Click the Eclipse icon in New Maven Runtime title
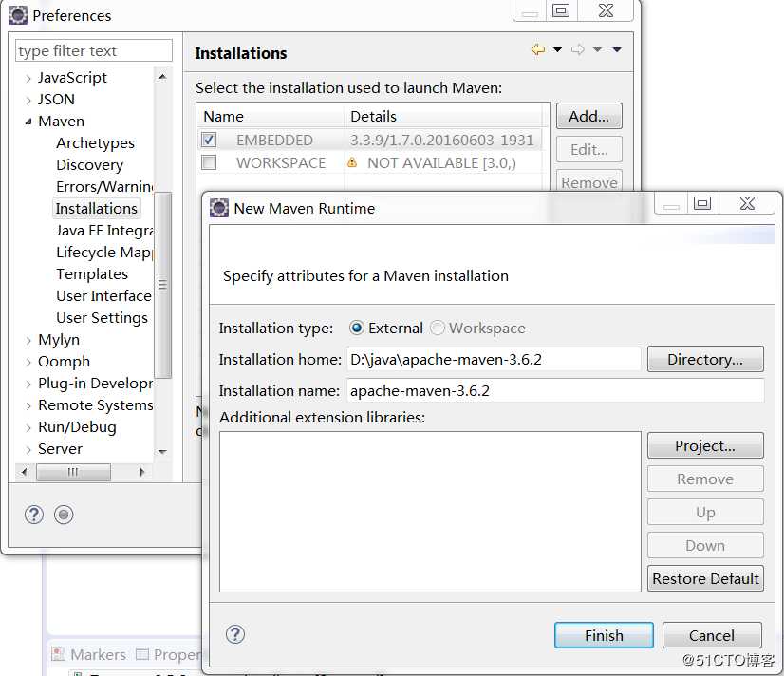This screenshot has width=784, height=676. [219, 208]
